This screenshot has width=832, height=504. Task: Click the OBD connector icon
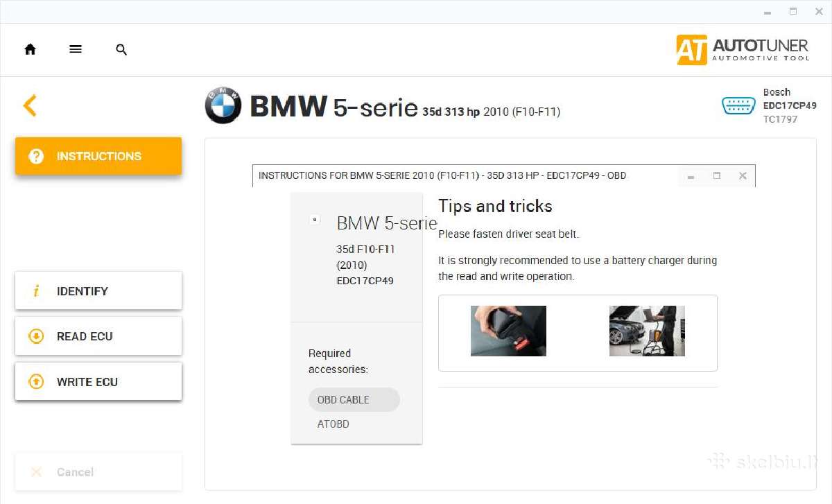click(x=738, y=105)
